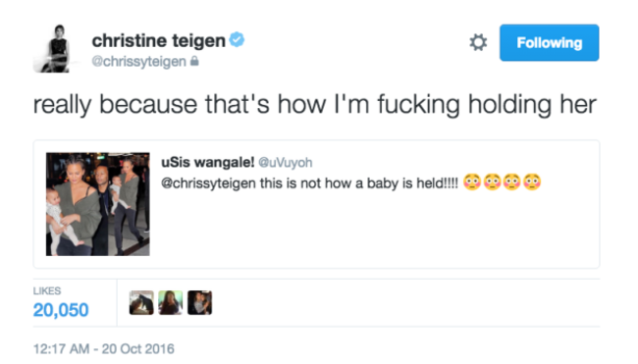Image resolution: width=638 pixels, height=364 pixels.
Task: Toggle the Following button
Action: pos(549,43)
